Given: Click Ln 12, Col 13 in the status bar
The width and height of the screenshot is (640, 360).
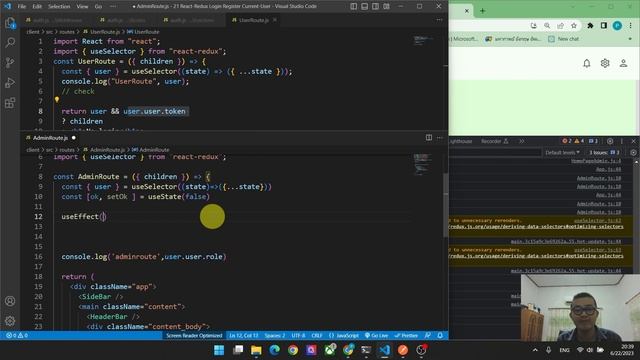Looking at the screenshot, I should 244,336.
